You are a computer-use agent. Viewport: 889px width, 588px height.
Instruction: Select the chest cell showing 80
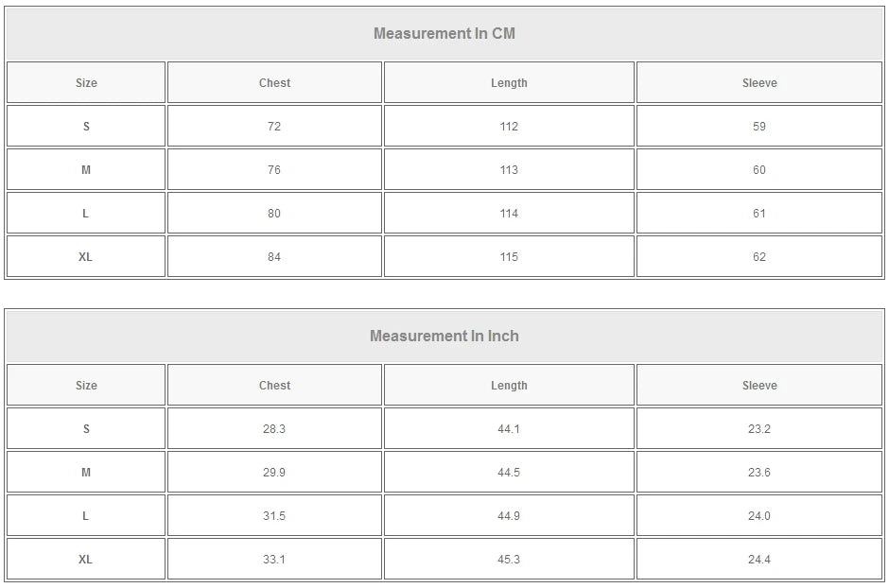click(x=274, y=214)
